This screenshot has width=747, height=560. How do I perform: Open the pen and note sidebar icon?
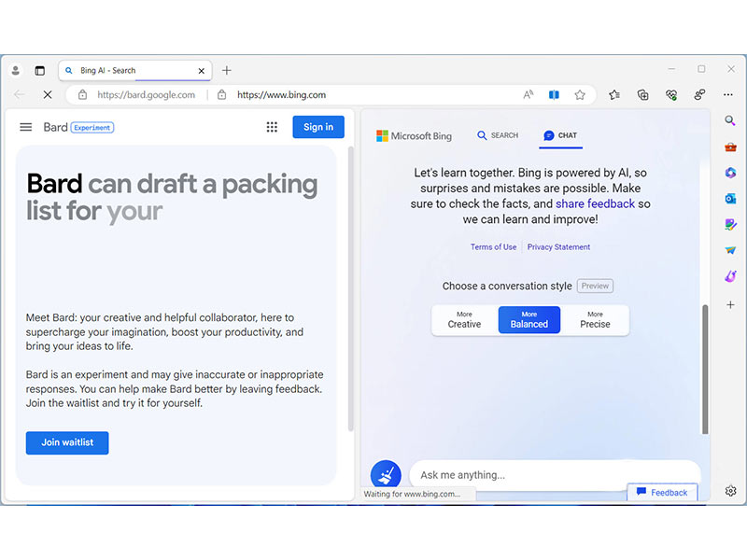[x=730, y=224]
